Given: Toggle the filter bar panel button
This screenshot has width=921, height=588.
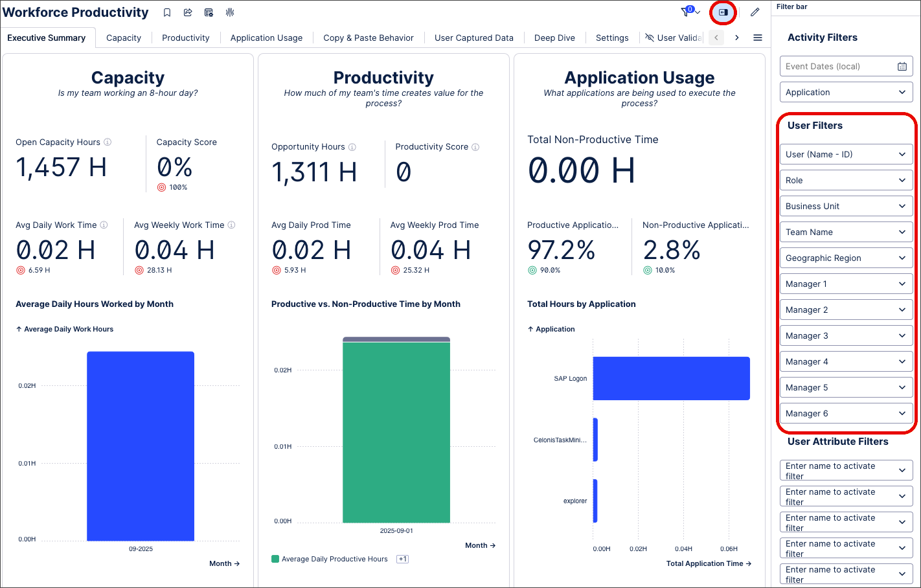Looking at the screenshot, I should [x=723, y=12].
